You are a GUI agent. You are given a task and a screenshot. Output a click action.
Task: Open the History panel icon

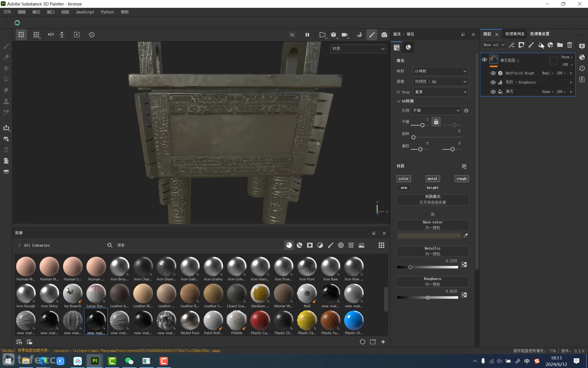click(582, 68)
